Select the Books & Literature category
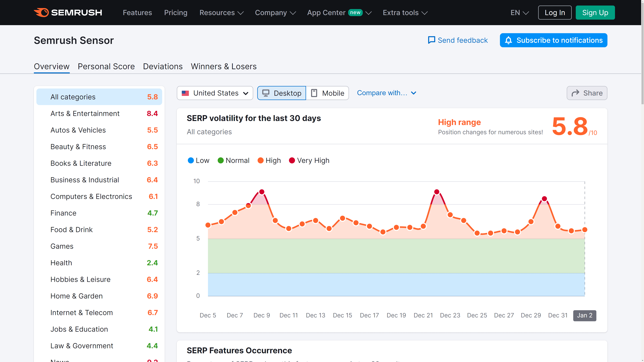Viewport: 644px width, 362px height. [x=99, y=163]
